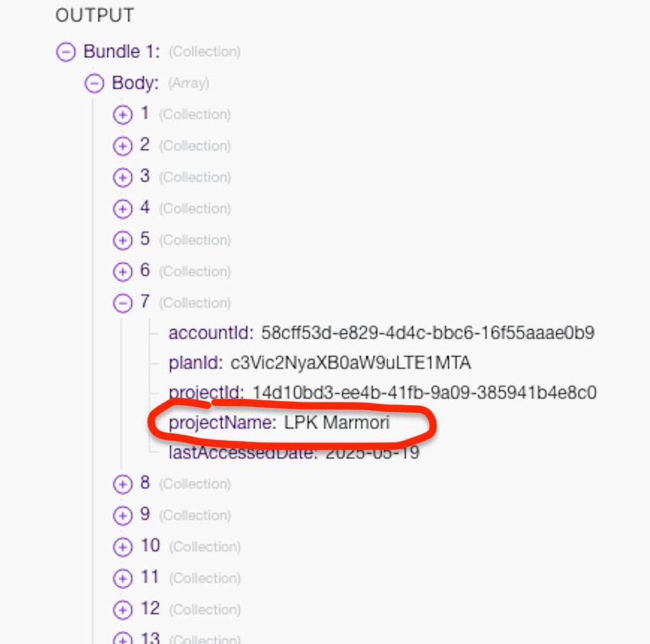Collapse the Body array
The width and height of the screenshot is (650, 644).
(x=94, y=83)
